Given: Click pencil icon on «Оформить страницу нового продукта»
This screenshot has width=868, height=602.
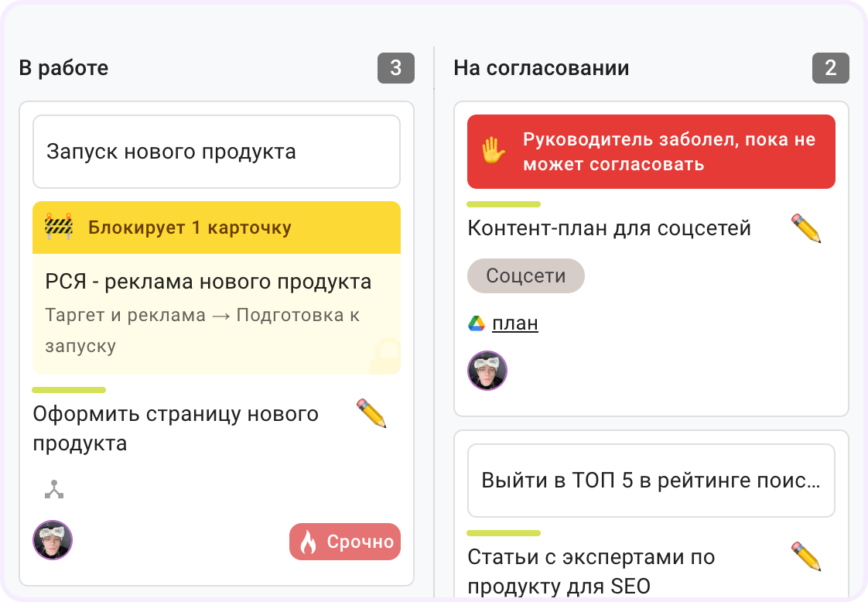Looking at the screenshot, I should pyautogui.click(x=371, y=413).
